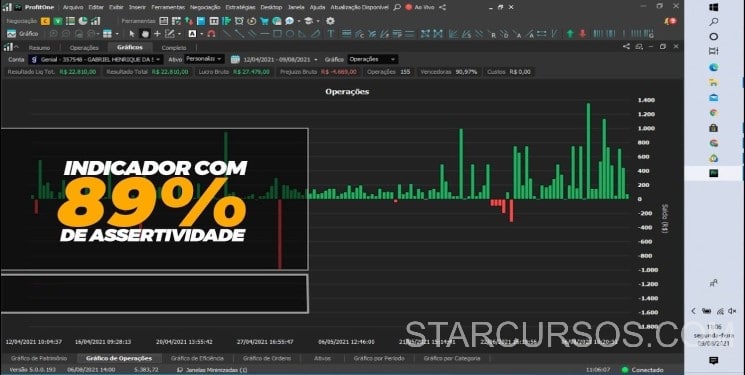This screenshot has height=375, width=745.
Task: Click the orange C buy button
Action: [x=45, y=21]
